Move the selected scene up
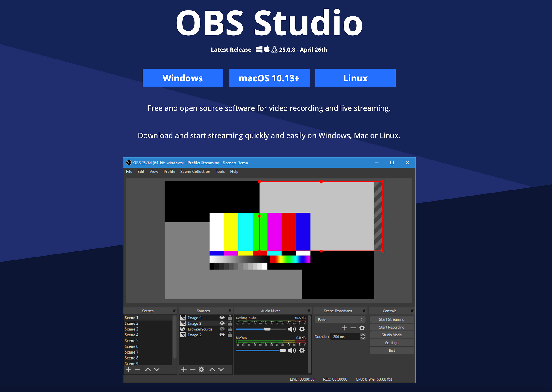This screenshot has height=392, width=552. coord(148,369)
